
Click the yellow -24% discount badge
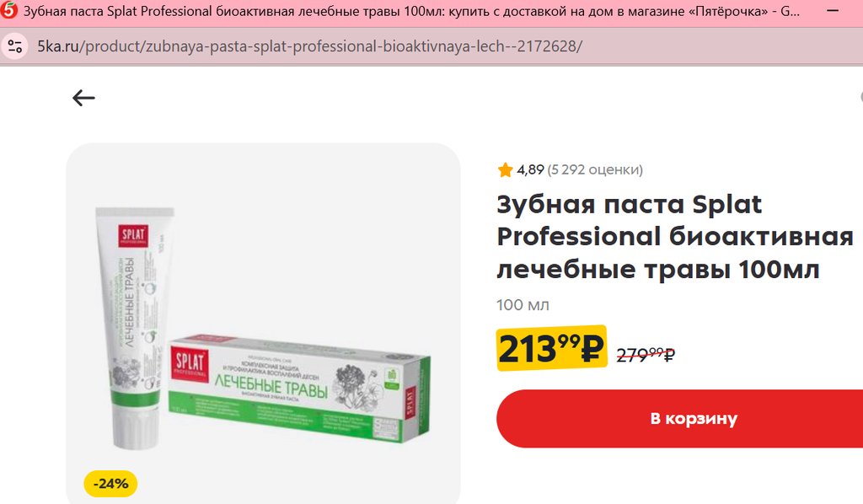click(110, 484)
